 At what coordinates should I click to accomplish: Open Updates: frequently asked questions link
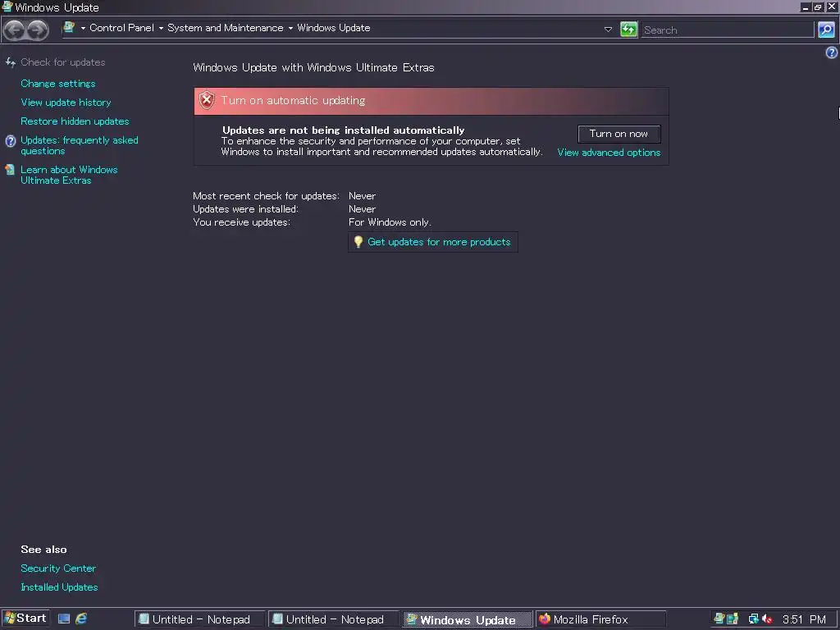click(80, 145)
